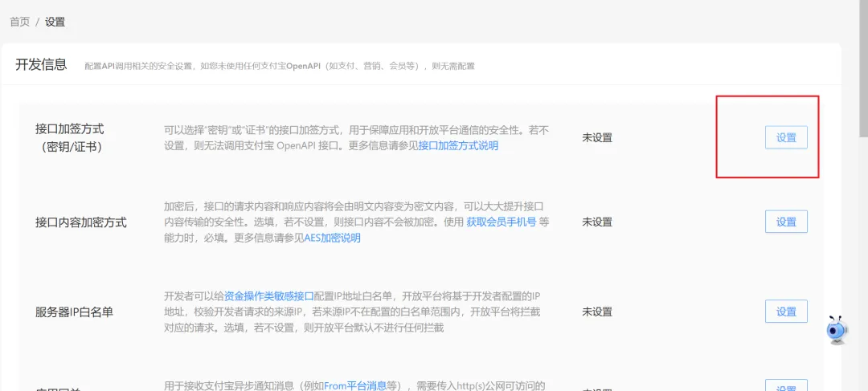
Task: Click 未设置 status in the 接口加签方式 row
Action: tap(596, 137)
